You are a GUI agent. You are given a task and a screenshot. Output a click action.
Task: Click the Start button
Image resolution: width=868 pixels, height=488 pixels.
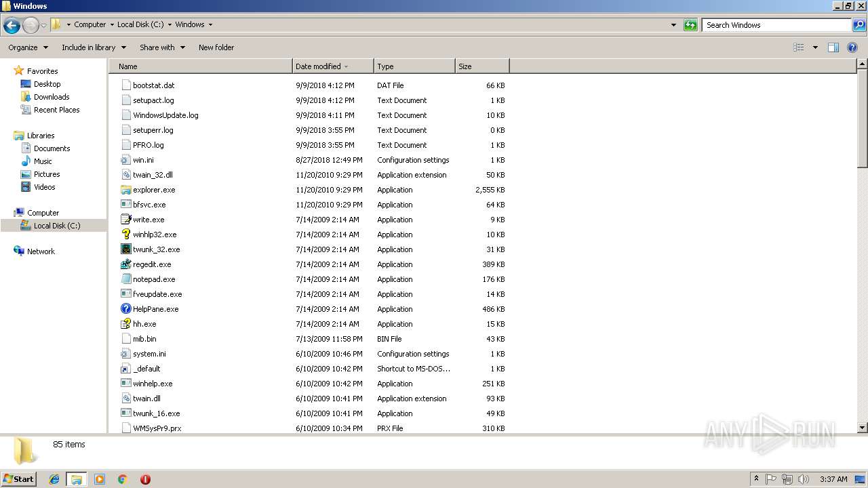(19, 479)
